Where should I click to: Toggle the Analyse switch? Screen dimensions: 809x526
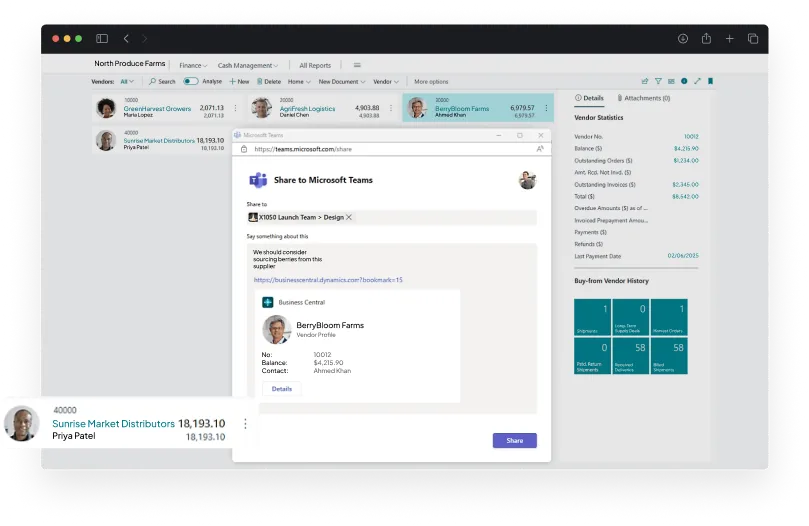[190, 81]
